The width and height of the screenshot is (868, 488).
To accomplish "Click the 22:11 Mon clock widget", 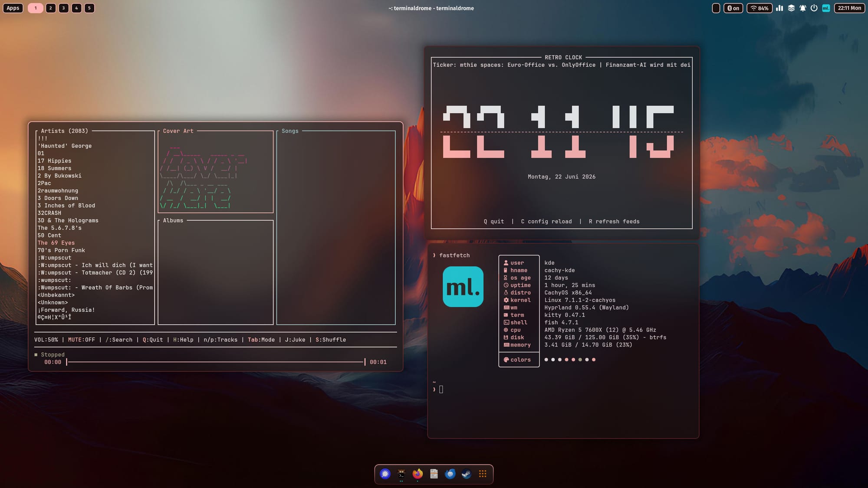I will click(849, 8).
